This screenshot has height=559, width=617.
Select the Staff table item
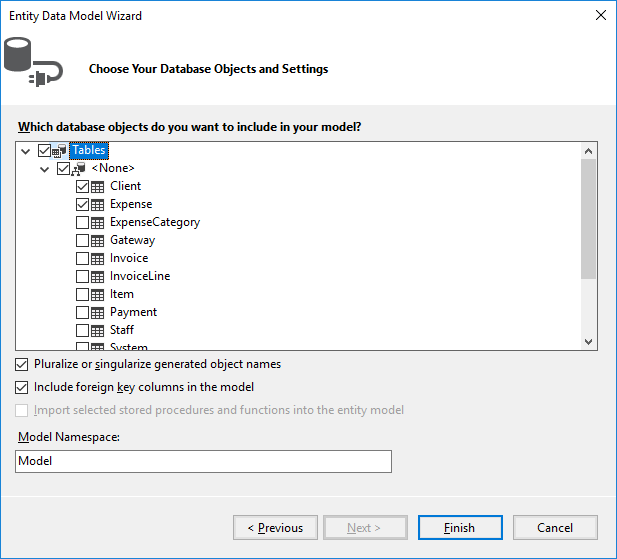tap(121, 330)
